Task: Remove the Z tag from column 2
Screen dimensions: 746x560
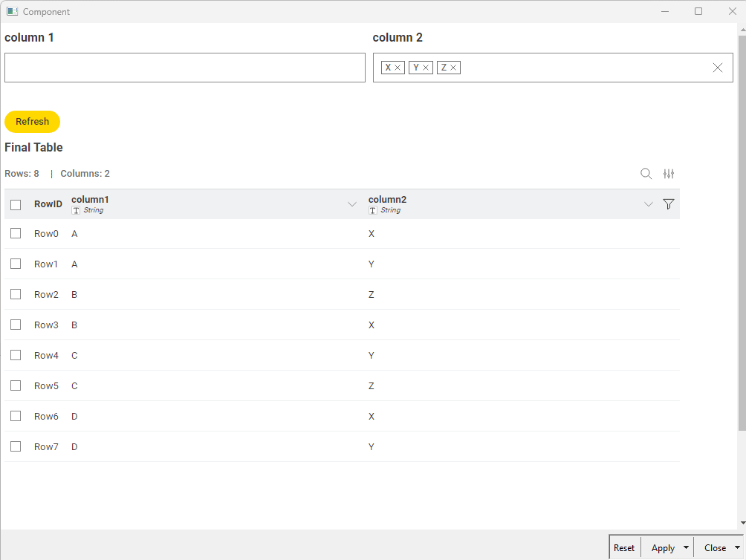Action: (x=453, y=68)
